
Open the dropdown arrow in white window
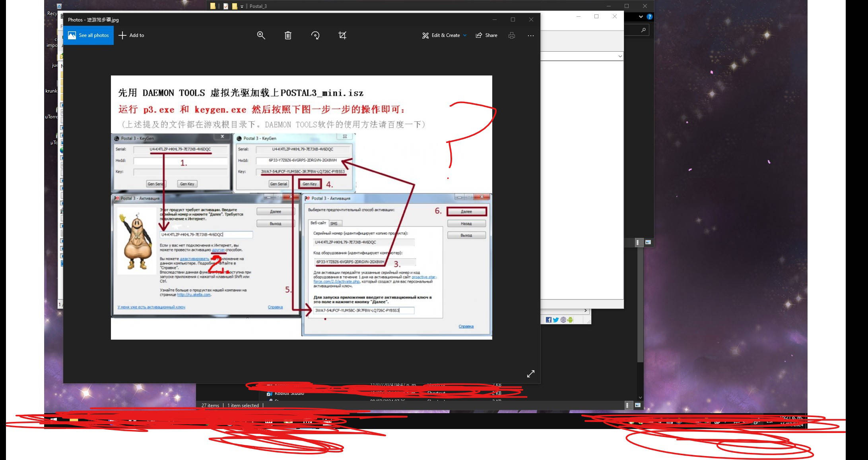point(620,56)
